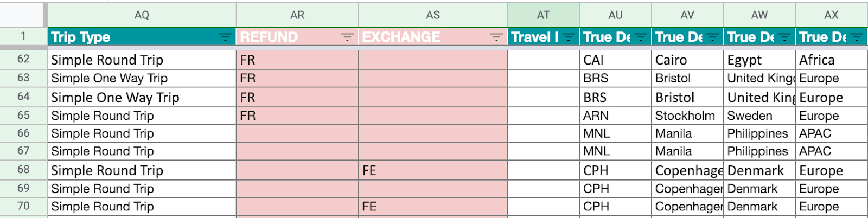Select row 62 header

click(x=23, y=59)
